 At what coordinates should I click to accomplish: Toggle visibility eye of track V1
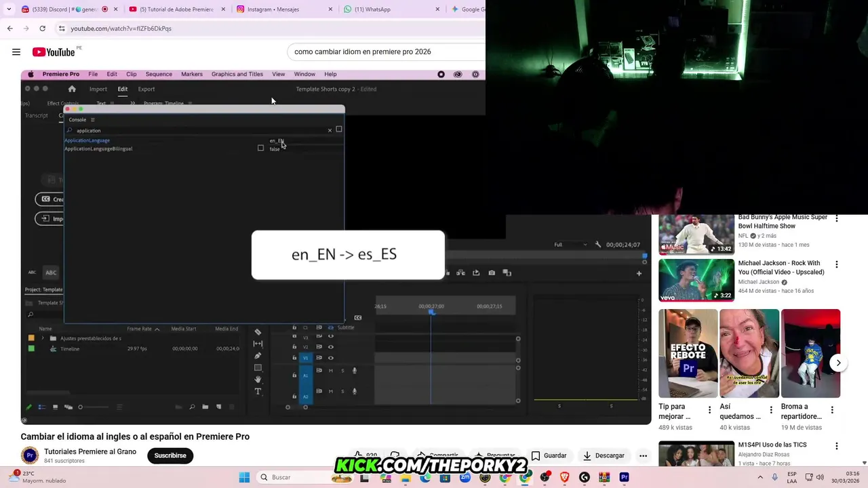tap(331, 357)
